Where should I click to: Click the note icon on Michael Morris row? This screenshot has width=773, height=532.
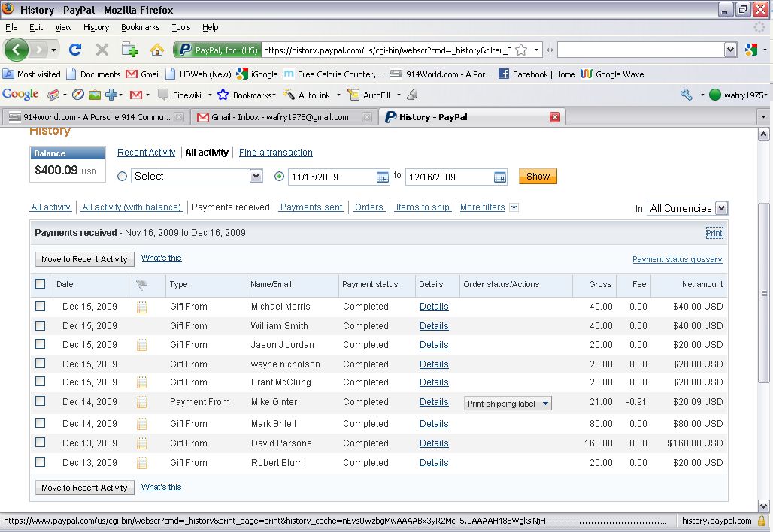(x=141, y=307)
